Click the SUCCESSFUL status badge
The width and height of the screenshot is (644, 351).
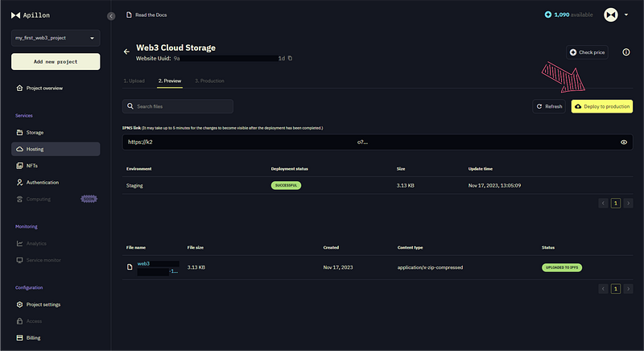pyautogui.click(x=286, y=185)
